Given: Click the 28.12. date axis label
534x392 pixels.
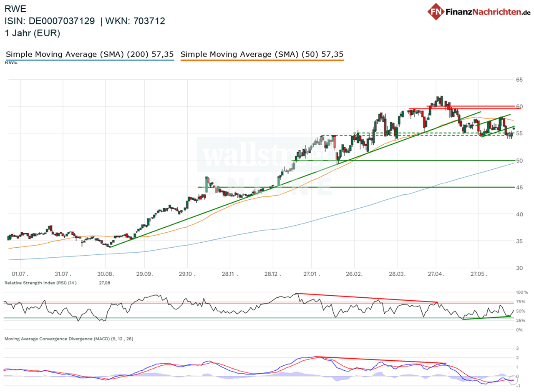Looking at the screenshot, I should click(273, 275).
